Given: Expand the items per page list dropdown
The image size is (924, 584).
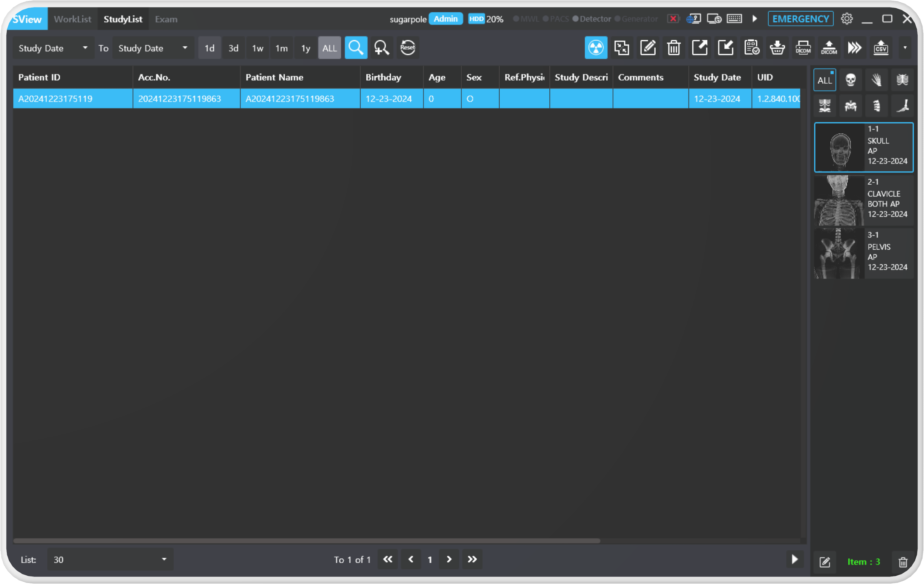Looking at the screenshot, I should click(x=164, y=559).
